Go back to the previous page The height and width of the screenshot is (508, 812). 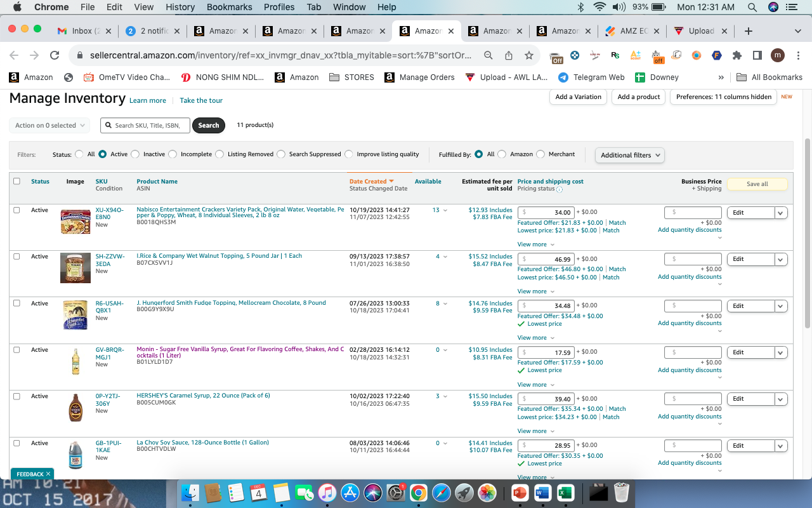(x=14, y=55)
